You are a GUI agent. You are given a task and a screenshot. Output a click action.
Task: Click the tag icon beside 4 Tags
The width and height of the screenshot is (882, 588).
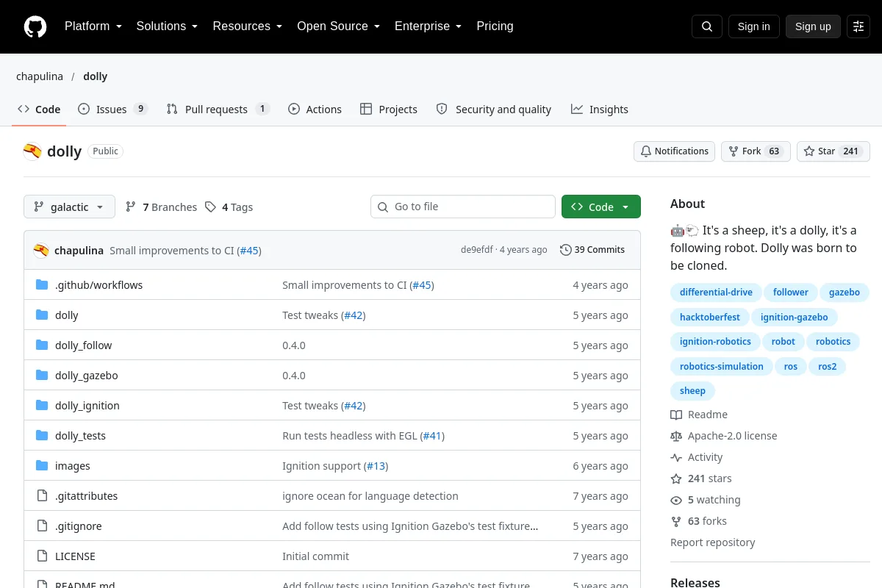click(210, 207)
